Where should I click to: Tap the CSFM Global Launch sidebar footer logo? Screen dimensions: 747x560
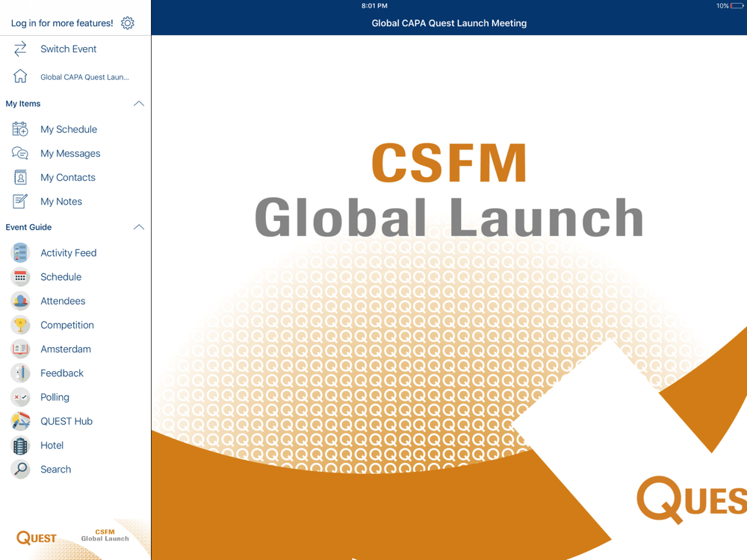(x=105, y=535)
